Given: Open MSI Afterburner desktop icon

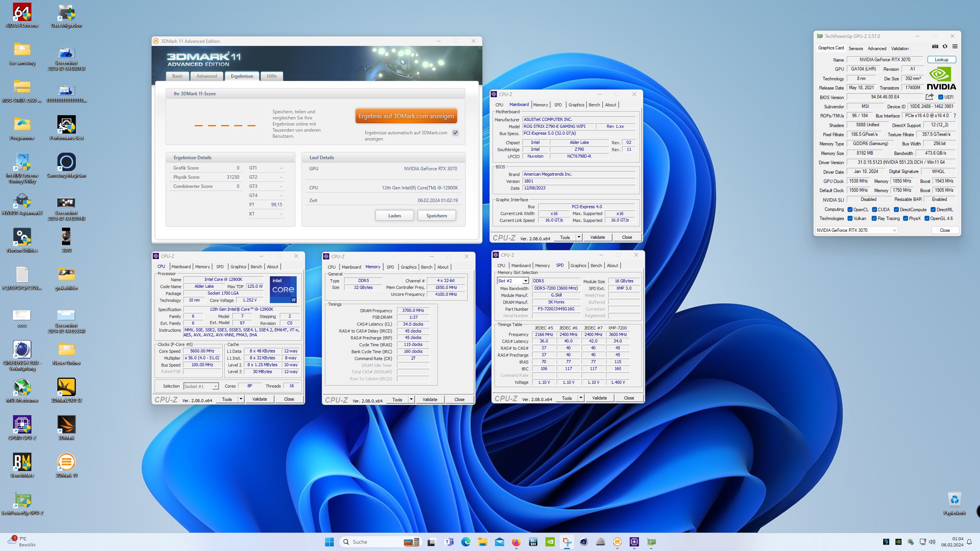Looking at the screenshot, I should (x=22, y=390).
